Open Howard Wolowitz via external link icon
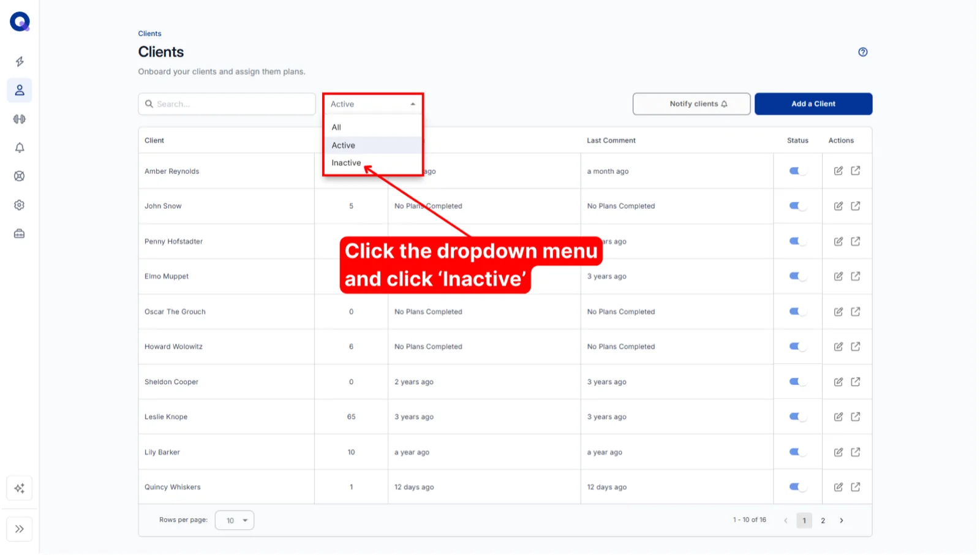Viewport: 980px width, 555px height. pyautogui.click(x=855, y=347)
